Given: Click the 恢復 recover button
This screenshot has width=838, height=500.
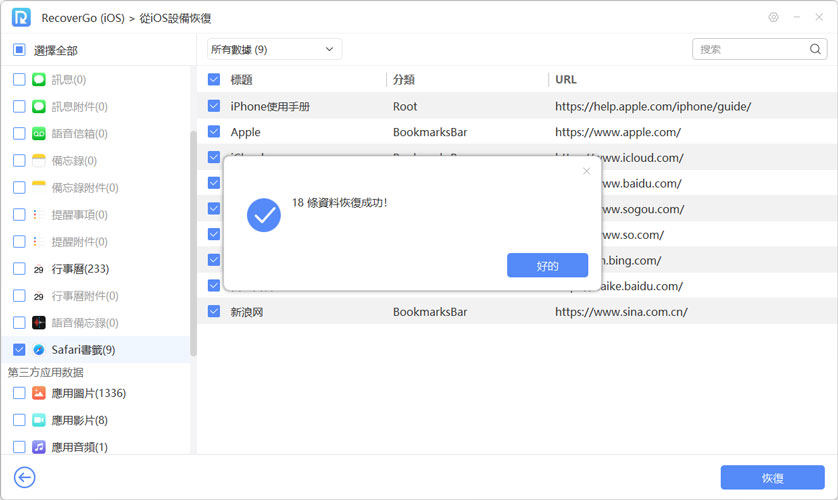Looking at the screenshot, I should (x=772, y=477).
